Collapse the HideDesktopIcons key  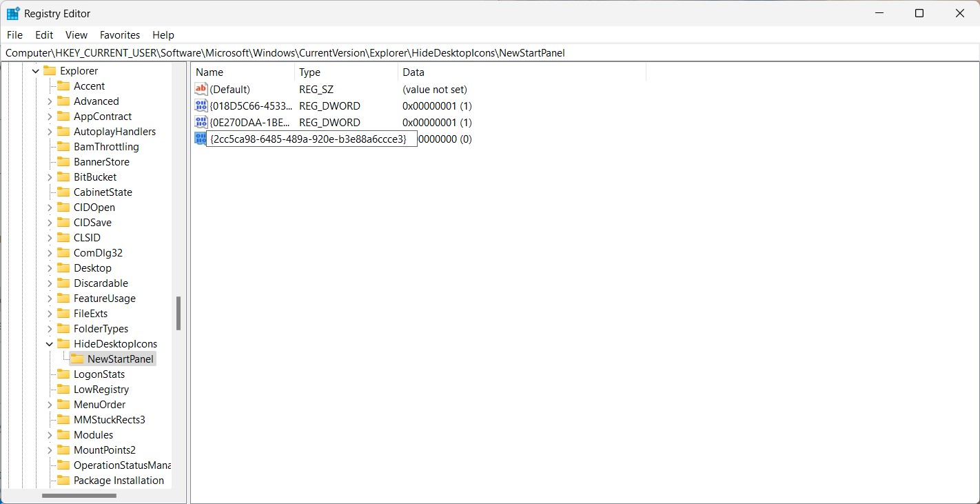coord(50,344)
